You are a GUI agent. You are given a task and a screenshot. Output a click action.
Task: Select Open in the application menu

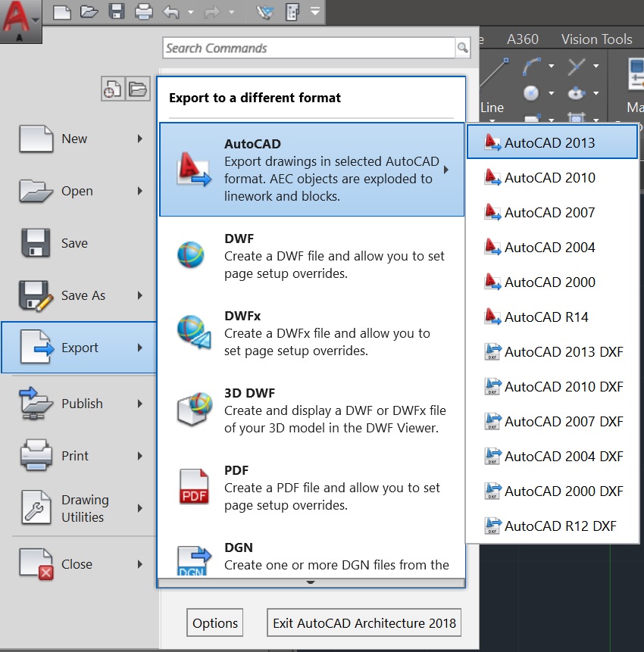click(79, 192)
